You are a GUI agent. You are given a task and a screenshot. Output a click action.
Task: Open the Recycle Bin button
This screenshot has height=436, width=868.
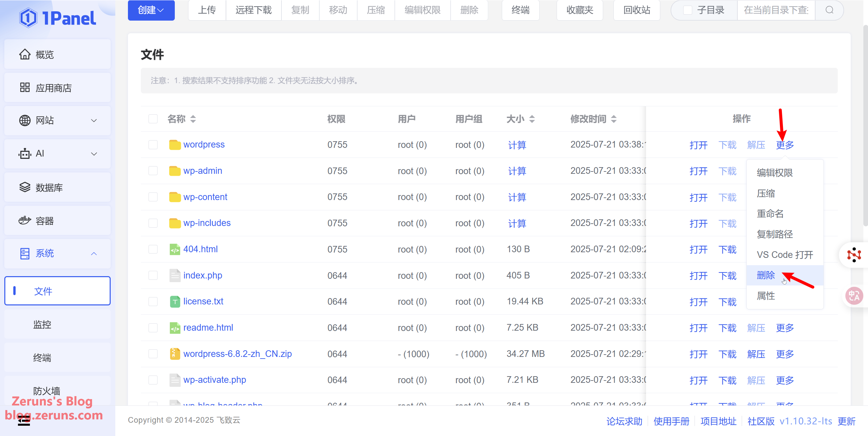pos(636,10)
